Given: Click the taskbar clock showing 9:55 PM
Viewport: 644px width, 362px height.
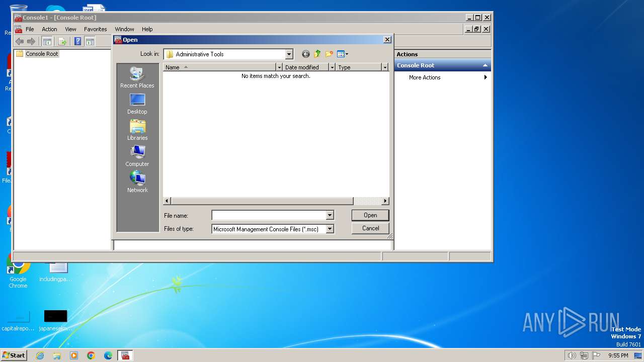Looking at the screenshot, I should click(x=618, y=355).
